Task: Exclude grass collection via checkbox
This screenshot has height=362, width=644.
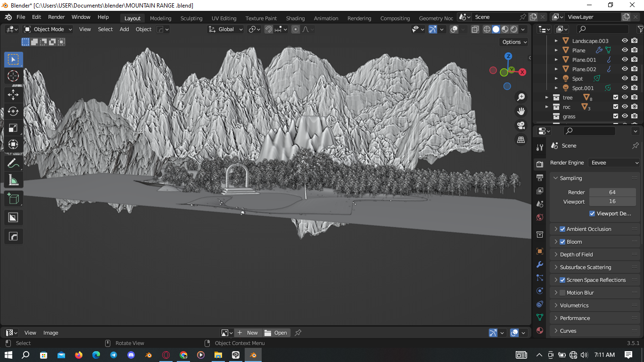Action: [616, 116]
